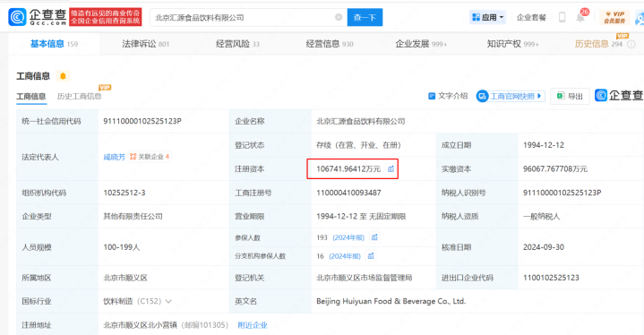This screenshot has height=335, width=644.
Task: Click the 导出 export button
Action: (570, 96)
